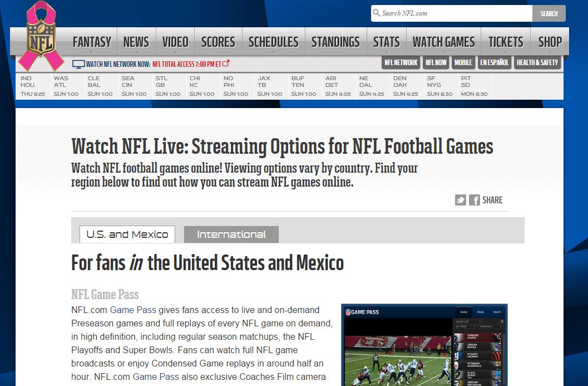The width and height of the screenshot is (588, 386).
Task: Click the En Español button
Action: 494,63
